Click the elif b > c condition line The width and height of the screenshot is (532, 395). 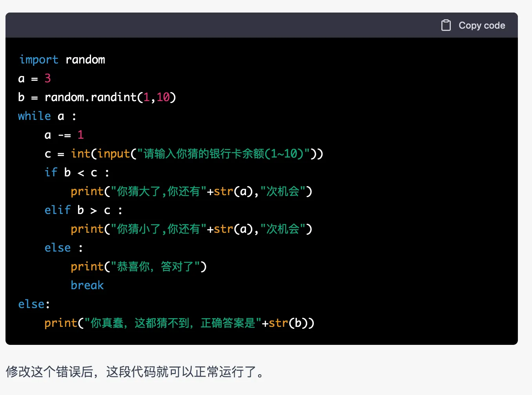click(x=83, y=210)
